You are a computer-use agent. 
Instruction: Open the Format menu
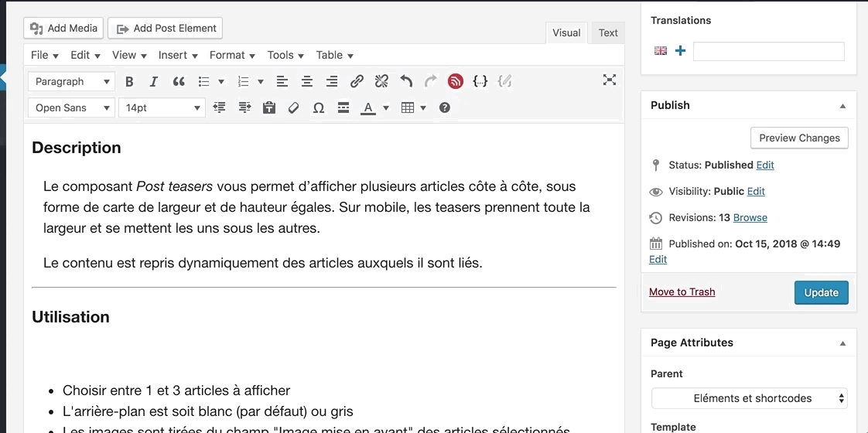pos(232,55)
